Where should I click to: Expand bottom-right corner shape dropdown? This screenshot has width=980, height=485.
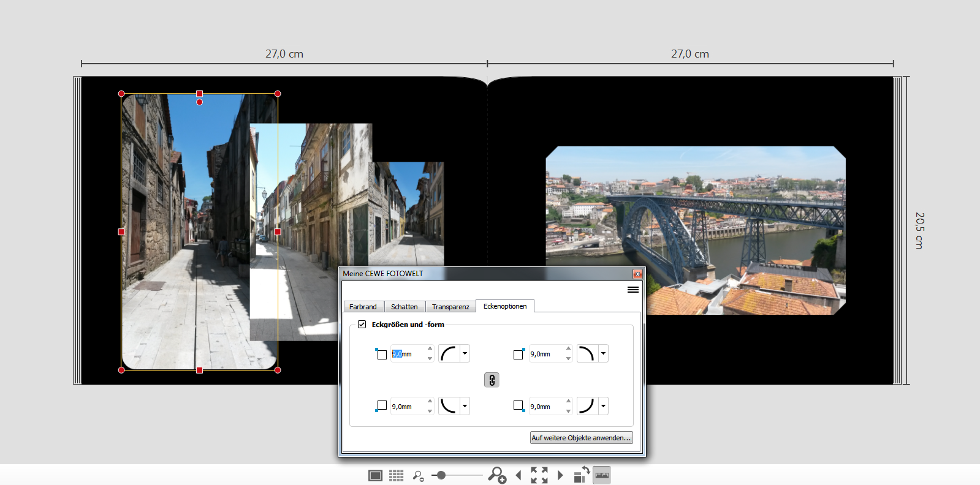pyautogui.click(x=603, y=406)
